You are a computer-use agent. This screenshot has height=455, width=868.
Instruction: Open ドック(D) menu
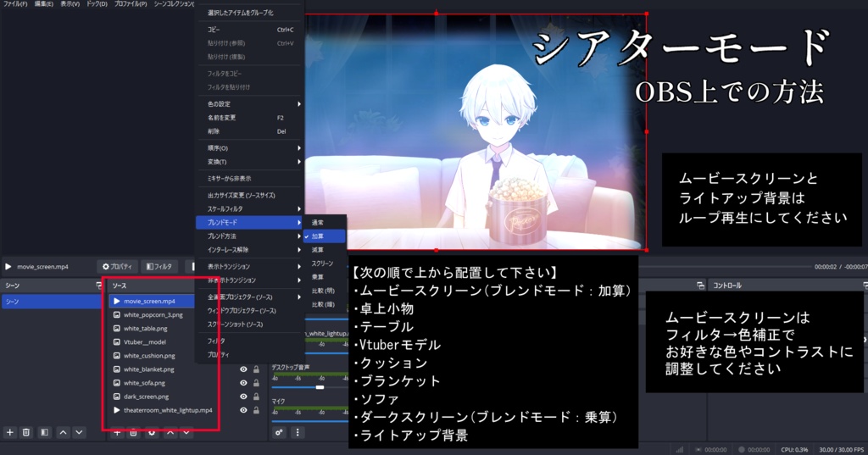tap(97, 4)
